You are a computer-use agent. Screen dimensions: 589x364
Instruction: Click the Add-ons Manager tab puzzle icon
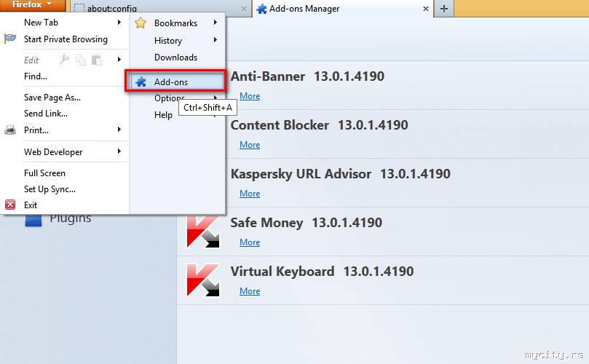coord(261,9)
